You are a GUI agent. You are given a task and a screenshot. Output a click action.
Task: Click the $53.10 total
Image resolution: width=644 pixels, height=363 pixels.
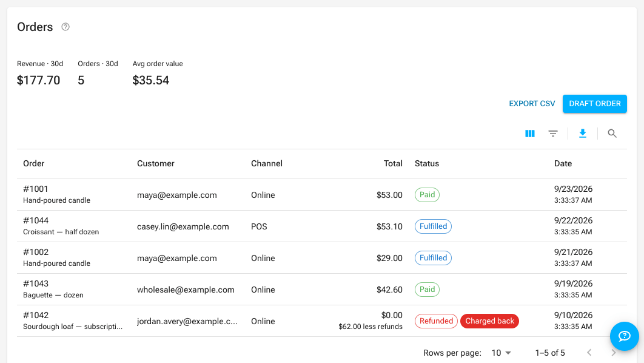[x=389, y=226]
